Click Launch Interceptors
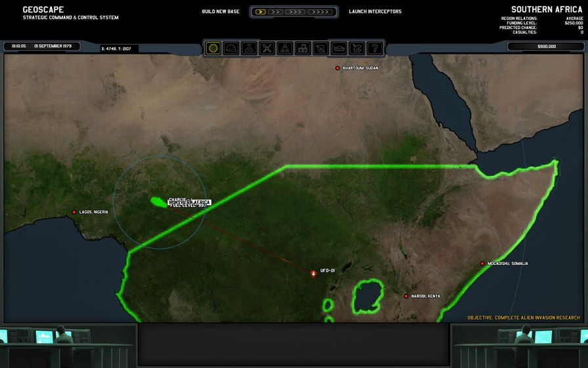 coord(375,12)
